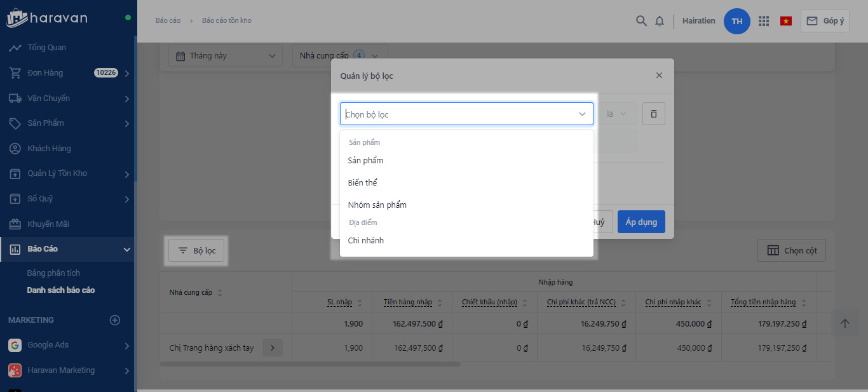Add a marketing channel with plus icon
This screenshot has width=868, height=392.
tap(115, 320)
